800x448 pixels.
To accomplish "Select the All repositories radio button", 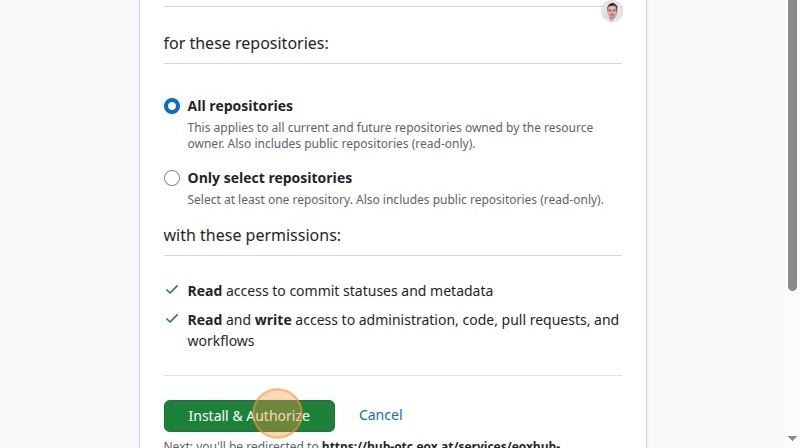I will pyautogui.click(x=172, y=106).
